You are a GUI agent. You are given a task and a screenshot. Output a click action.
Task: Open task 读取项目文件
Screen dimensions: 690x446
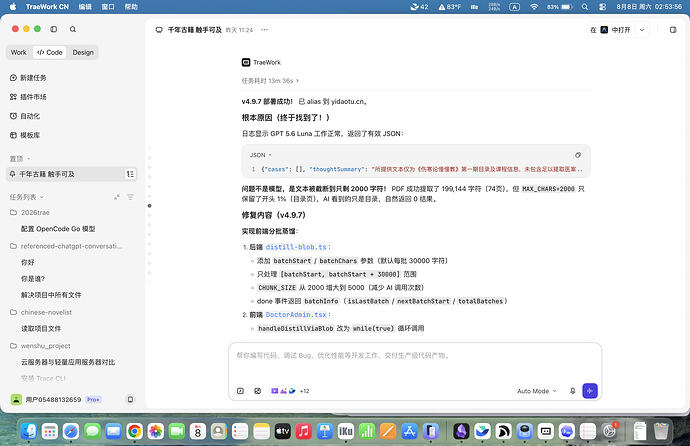coord(41,329)
